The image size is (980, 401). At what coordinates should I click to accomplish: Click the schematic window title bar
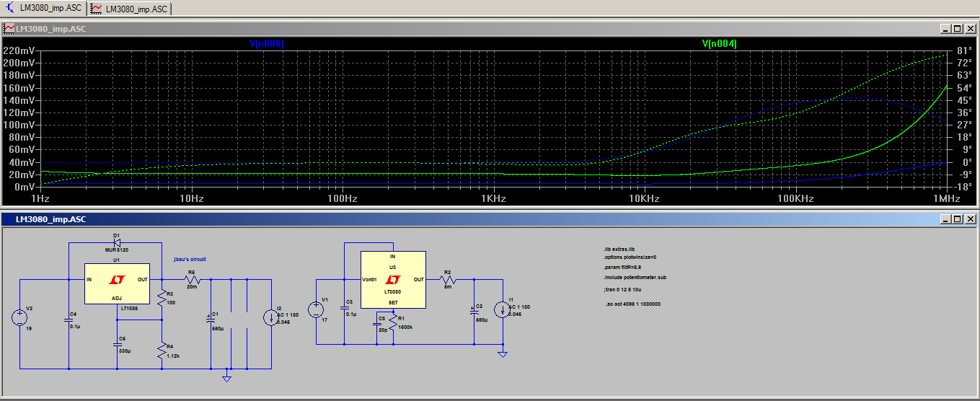[x=490, y=218]
